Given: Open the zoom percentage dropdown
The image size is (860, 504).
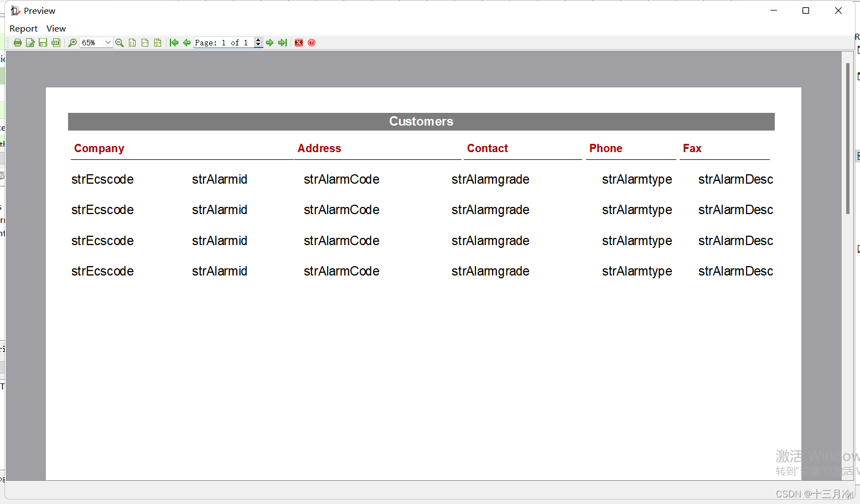Looking at the screenshot, I should [108, 42].
